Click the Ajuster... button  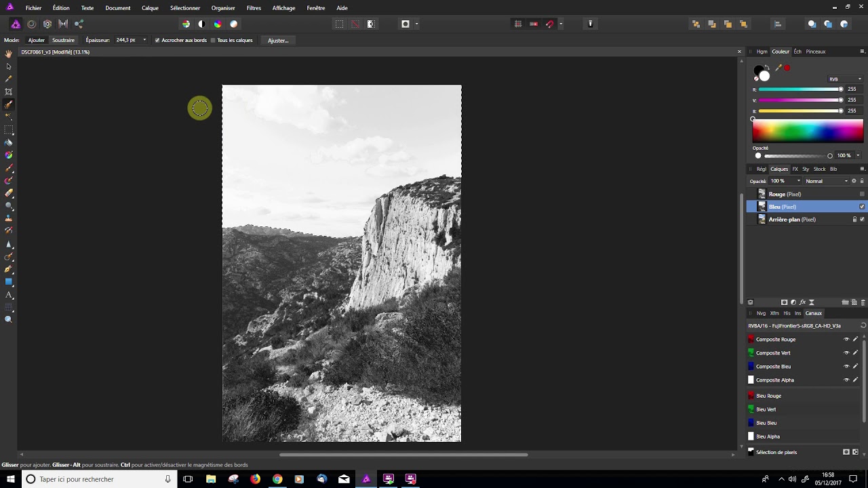point(278,40)
